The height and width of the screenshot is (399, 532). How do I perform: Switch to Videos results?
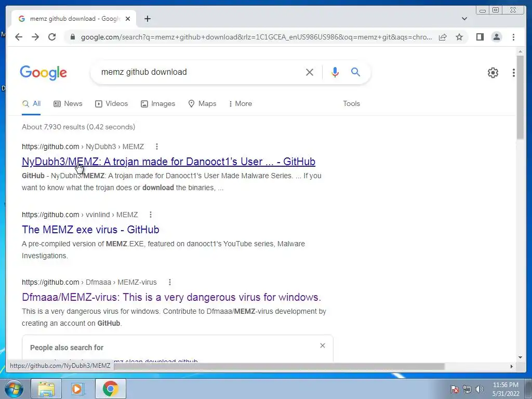coord(111,104)
